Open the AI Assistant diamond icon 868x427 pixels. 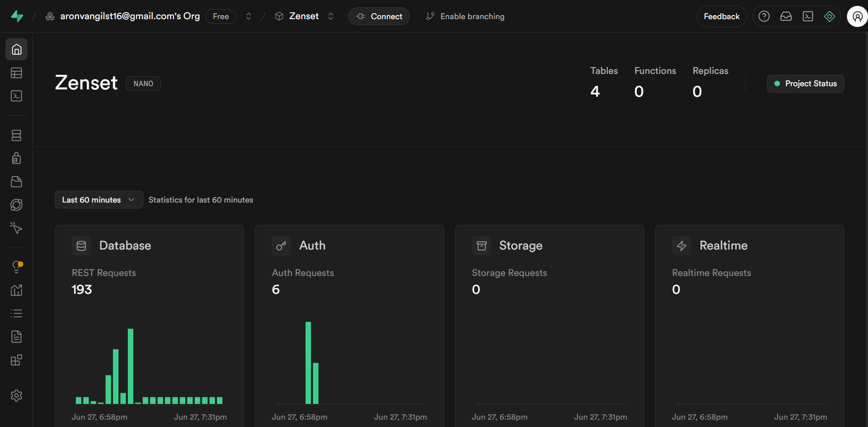click(x=830, y=16)
